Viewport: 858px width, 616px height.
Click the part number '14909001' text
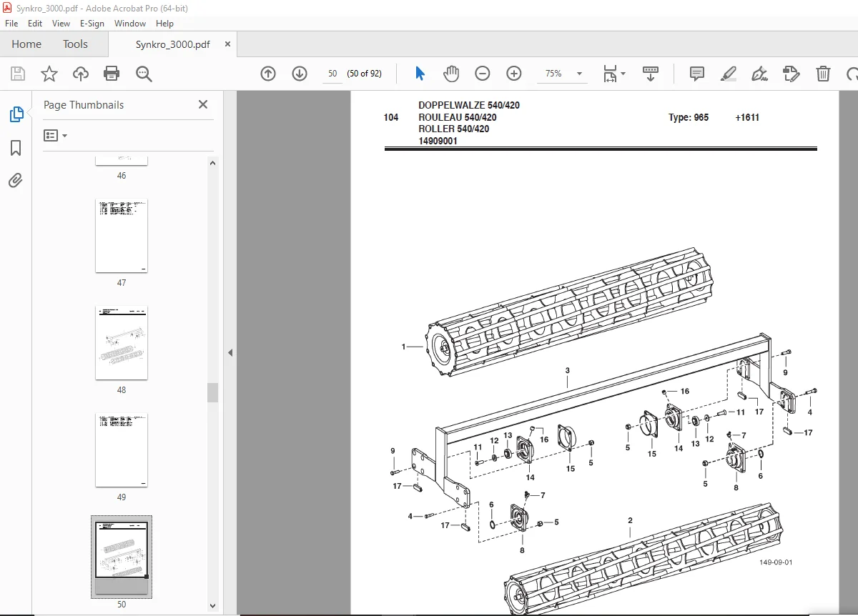coord(438,141)
